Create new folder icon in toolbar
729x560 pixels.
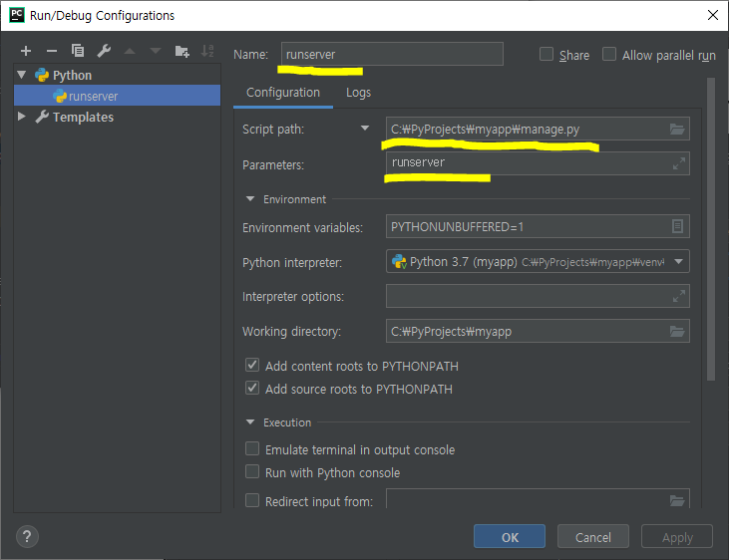[x=182, y=51]
